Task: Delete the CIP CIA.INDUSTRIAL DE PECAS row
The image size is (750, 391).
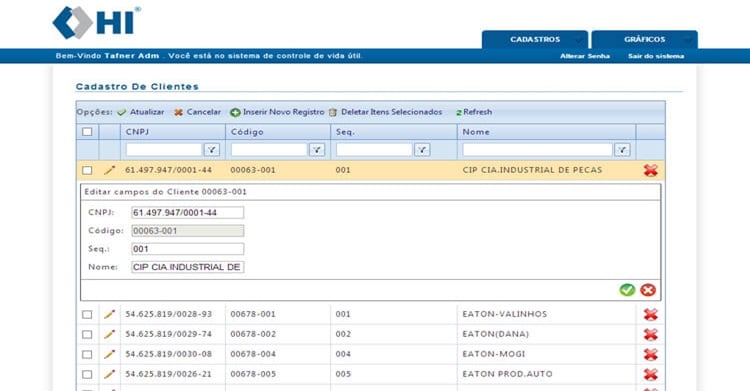Action: click(x=651, y=170)
